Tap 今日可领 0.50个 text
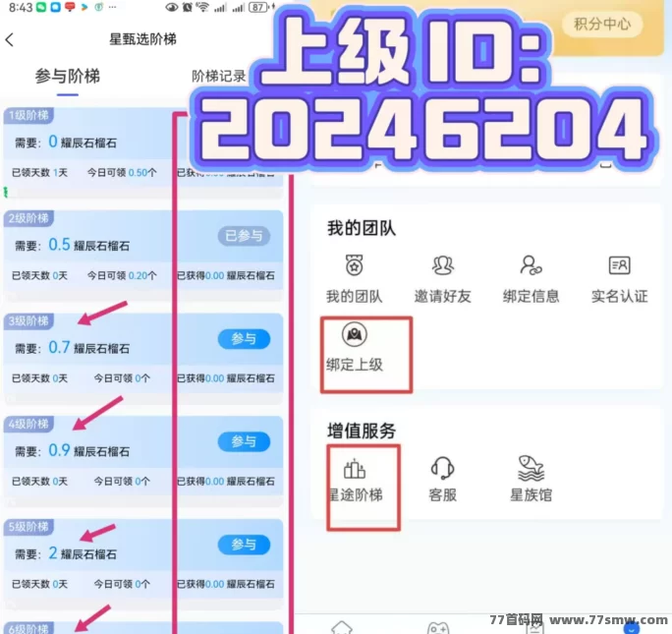 tap(122, 173)
